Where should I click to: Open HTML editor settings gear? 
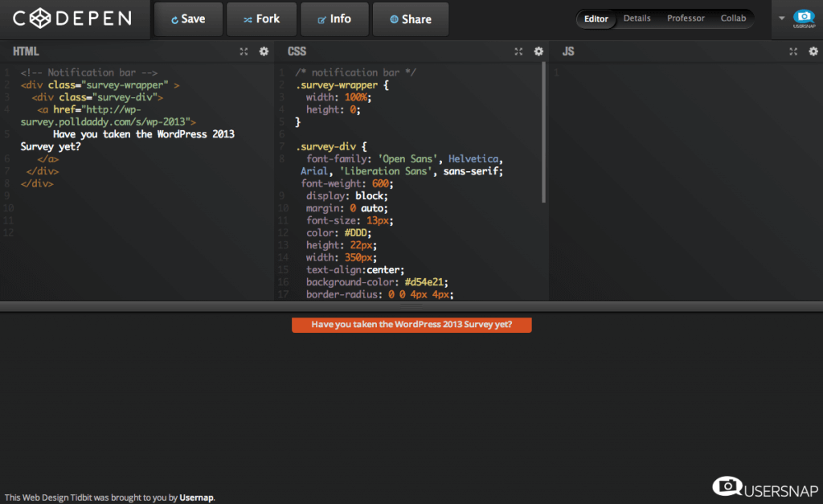pos(264,51)
